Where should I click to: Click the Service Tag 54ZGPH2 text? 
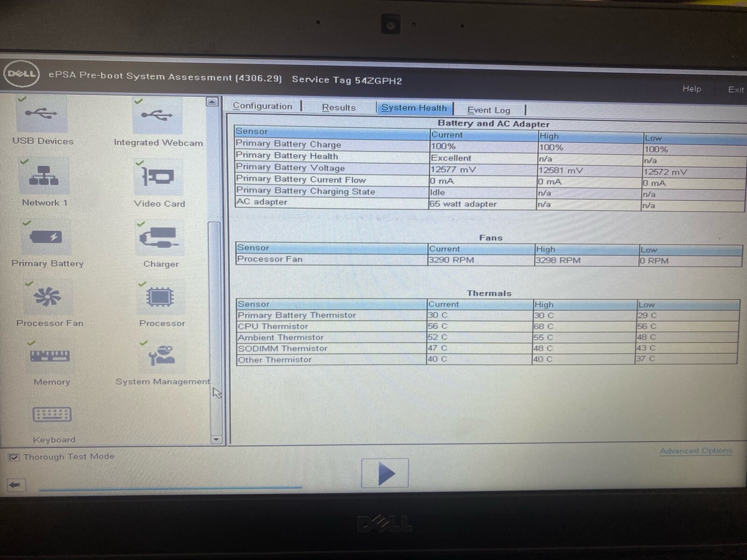point(347,80)
